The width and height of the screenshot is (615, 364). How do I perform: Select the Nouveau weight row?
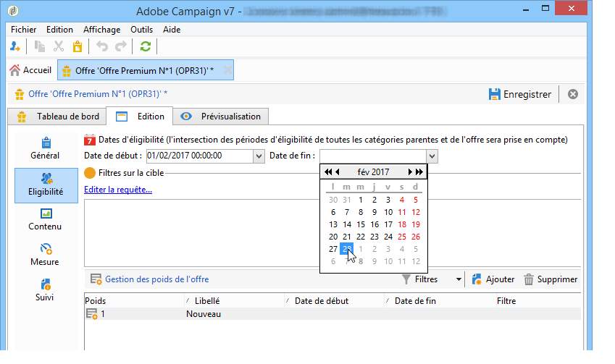(x=332, y=314)
